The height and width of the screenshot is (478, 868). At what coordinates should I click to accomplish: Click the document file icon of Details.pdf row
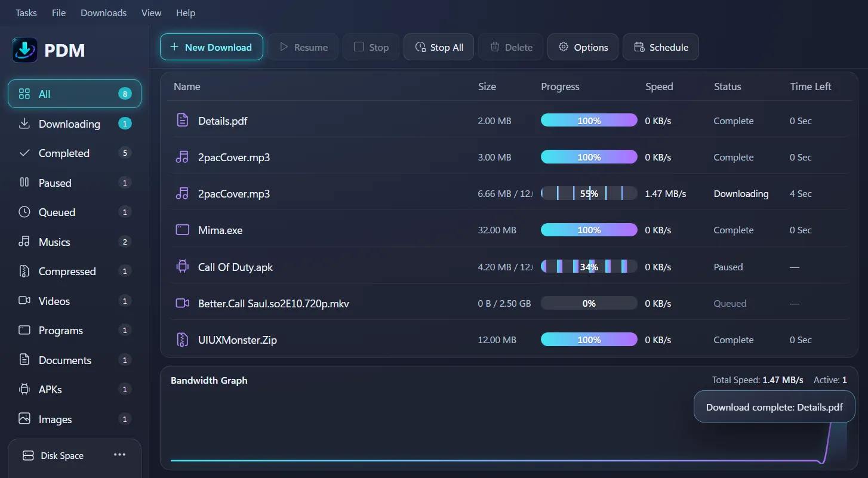pyautogui.click(x=183, y=121)
